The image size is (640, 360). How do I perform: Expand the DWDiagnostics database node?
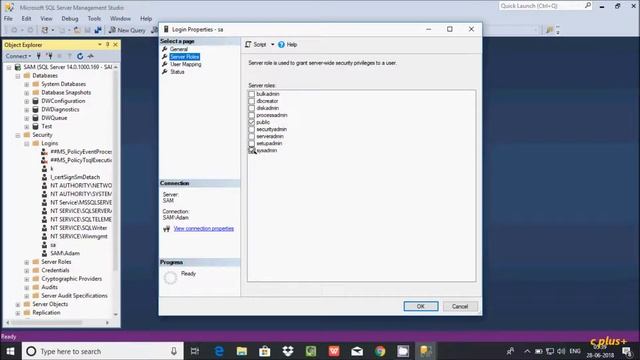[27, 110]
